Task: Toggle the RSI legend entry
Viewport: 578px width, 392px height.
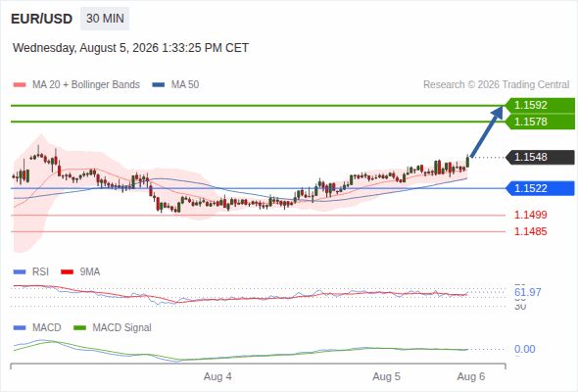Action: pyautogui.click(x=31, y=271)
